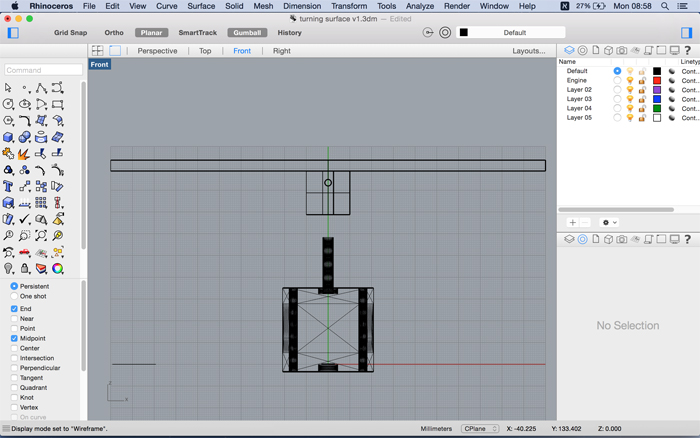Toggle the Grid Snap button
The image size is (700, 438).
pos(71,33)
